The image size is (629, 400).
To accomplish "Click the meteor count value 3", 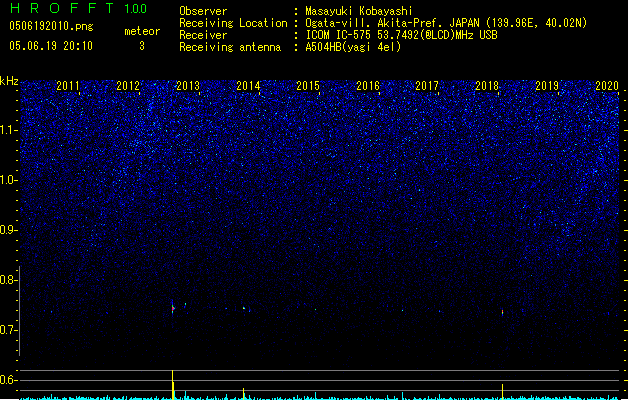I will pyautogui.click(x=142, y=46).
